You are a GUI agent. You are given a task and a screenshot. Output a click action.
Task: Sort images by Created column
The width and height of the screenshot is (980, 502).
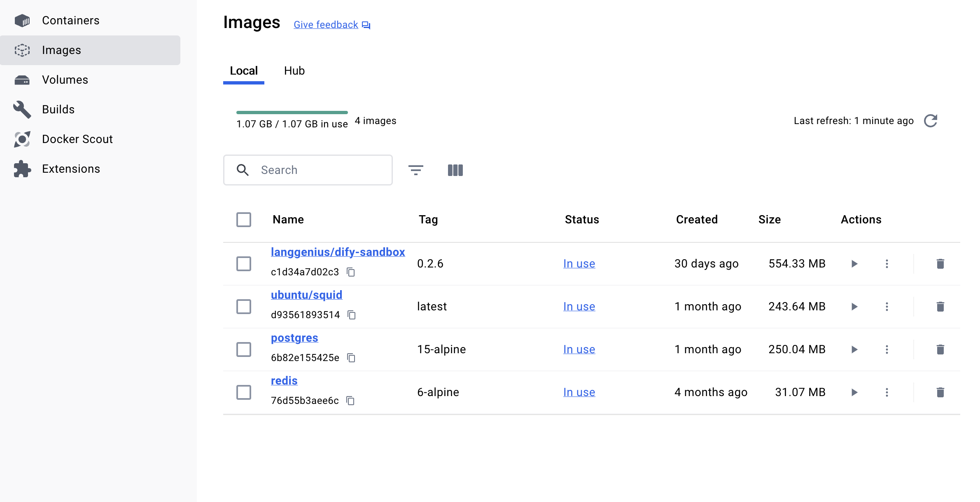(x=697, y=220)
